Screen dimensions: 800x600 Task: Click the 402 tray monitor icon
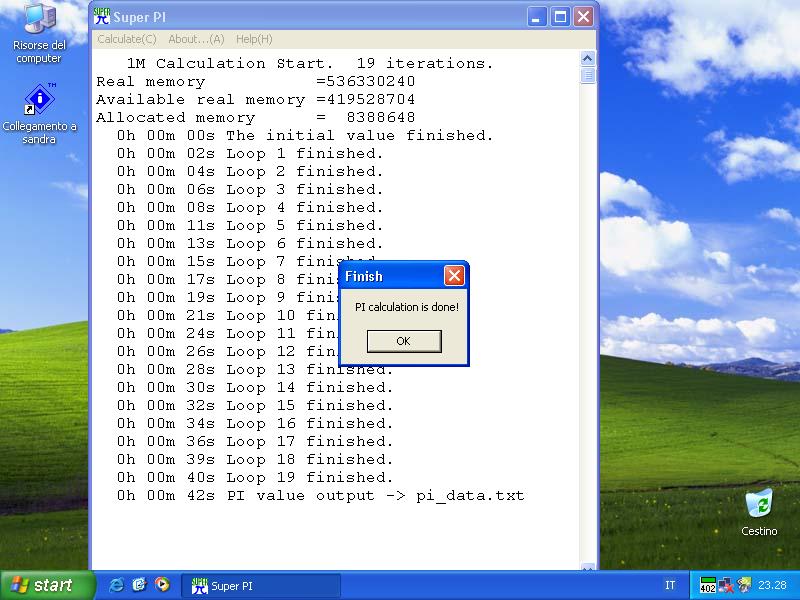(708, 585)
